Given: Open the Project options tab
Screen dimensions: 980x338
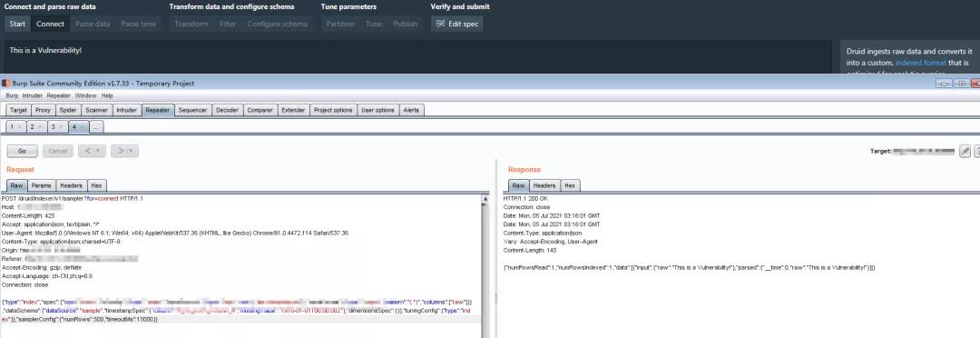Looking at the screenshot, I should coord(333,110).
